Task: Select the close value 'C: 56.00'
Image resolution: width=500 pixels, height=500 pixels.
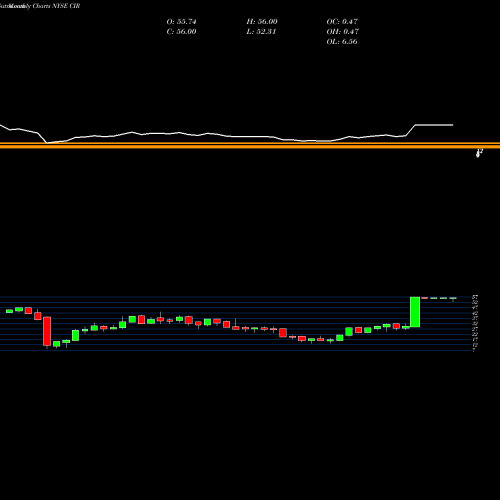Action: [181, 32]
